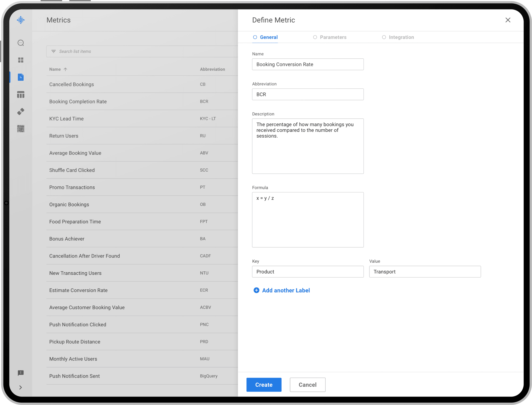The image size is (532, 405).
Task: Click the Add another Label link
Action: pos(286,290)
